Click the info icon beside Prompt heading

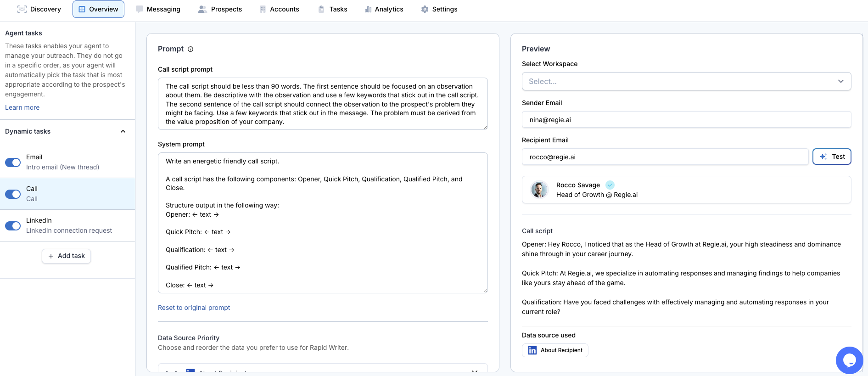[190, 49]
